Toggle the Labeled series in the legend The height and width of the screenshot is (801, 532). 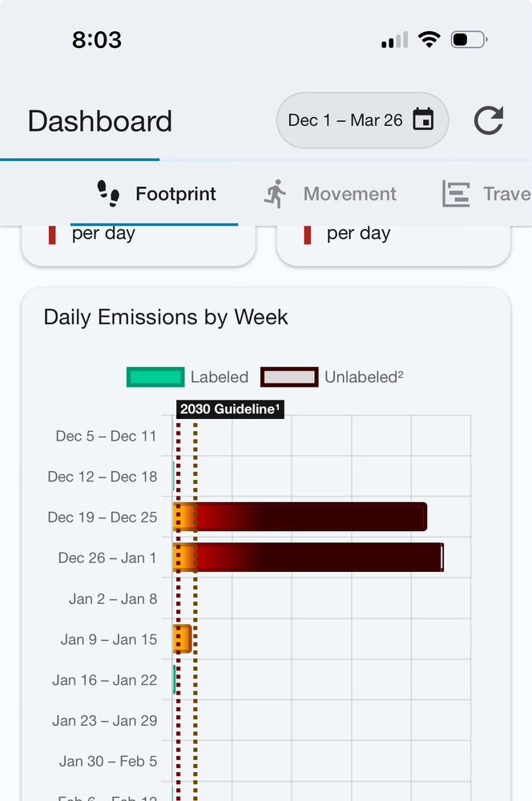click(219, 376)
